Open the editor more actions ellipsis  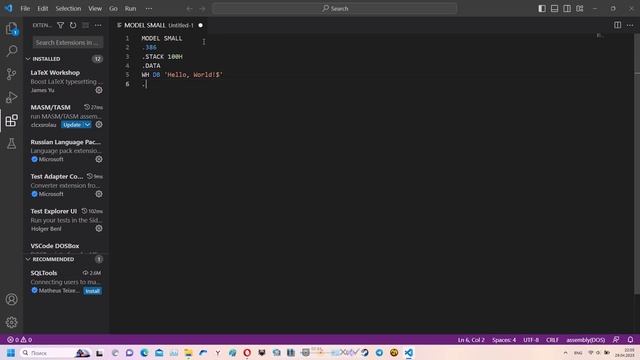630,25
